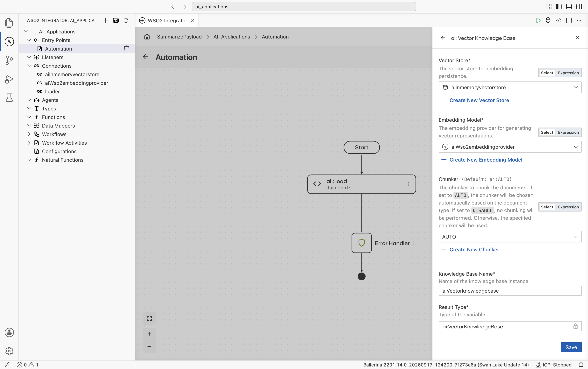588x369 pixels.
Task: Switch Vector Store field to Select mode
Action: pos(547,73)
